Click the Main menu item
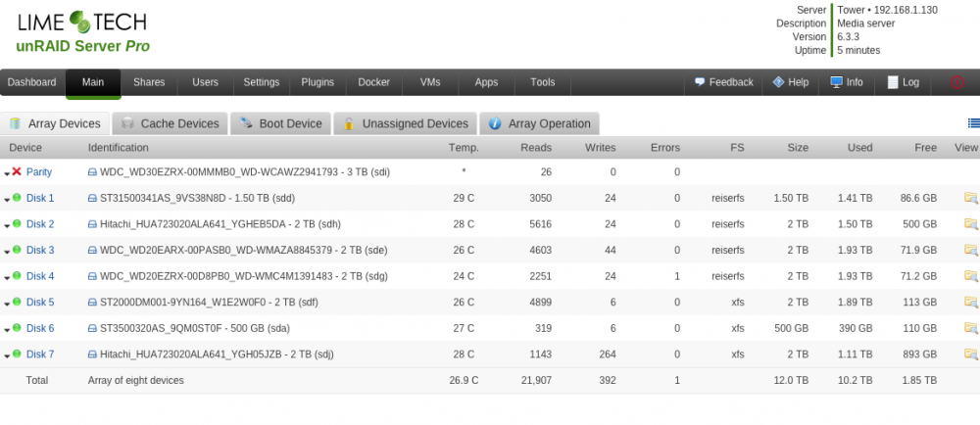The height and width of the screenshot is (425, 980). tap(93, 82)
